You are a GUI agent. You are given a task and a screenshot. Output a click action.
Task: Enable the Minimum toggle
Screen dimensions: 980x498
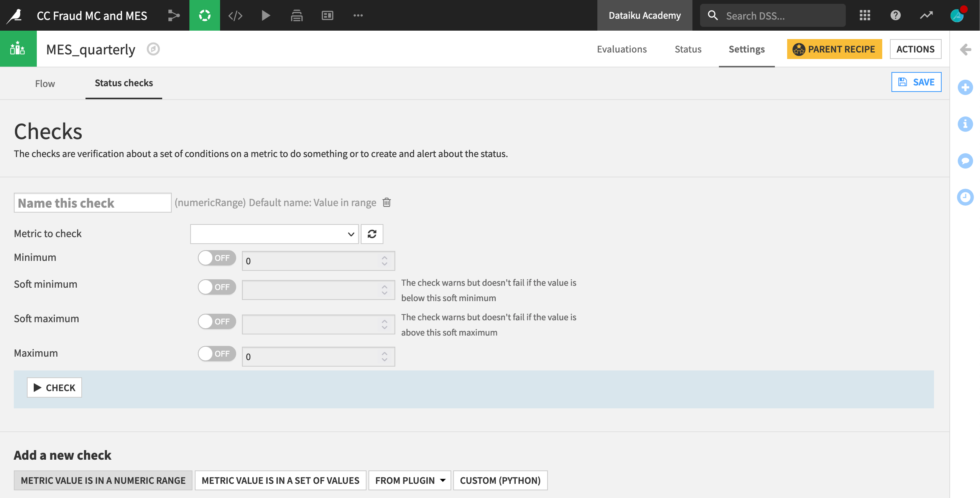[217, 258]
